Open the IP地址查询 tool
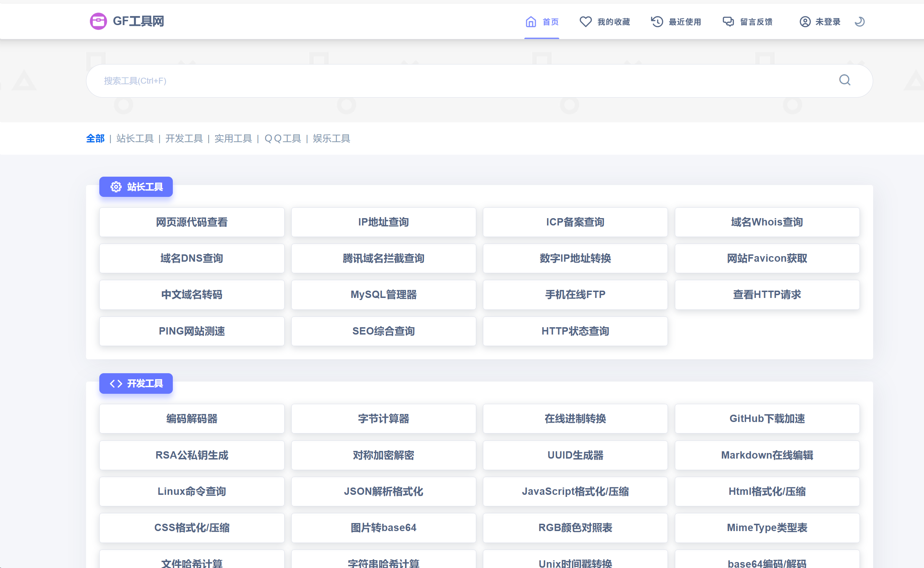924x568 pixels. click(384, 222)
